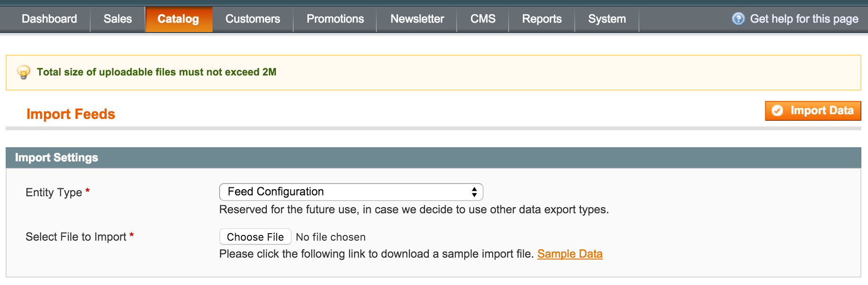Select the Catalog menu tab

pos(179,19)
